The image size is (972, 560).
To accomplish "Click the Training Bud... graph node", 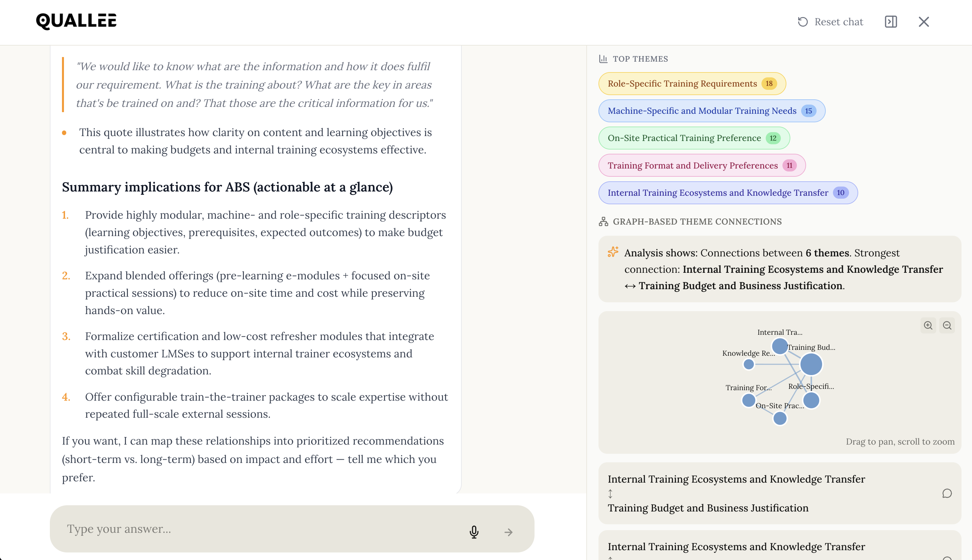I will coord(811,364).
